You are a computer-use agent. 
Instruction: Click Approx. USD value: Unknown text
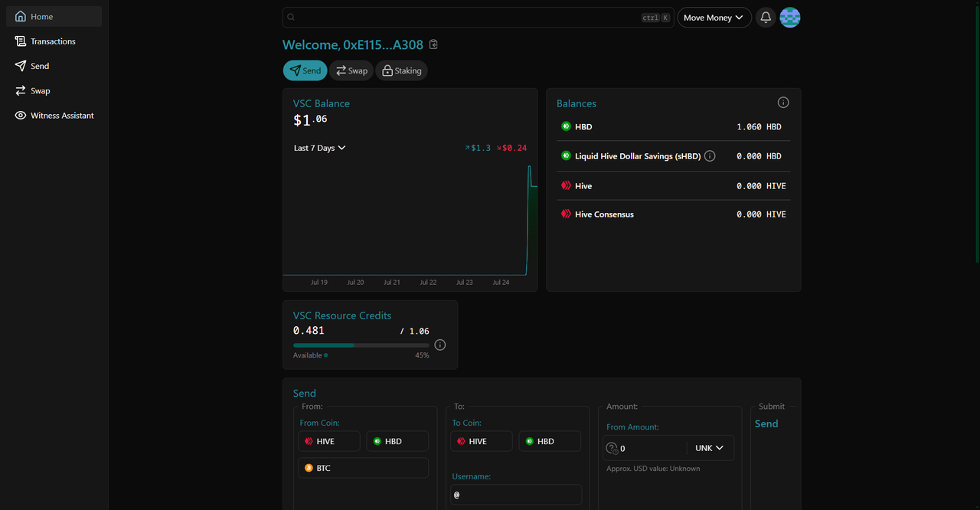tap(653, 468)
